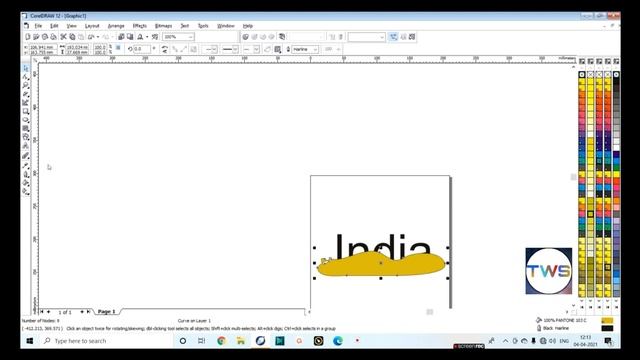Click the Windows Start button
Image resolution: width=640 pixels, height=360 pixels.
(x=29, y=340)
